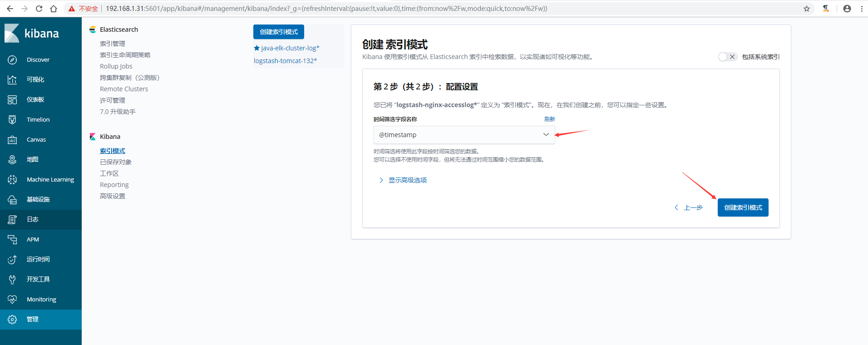Open browser profile avatar
868x345 pixels.
847,9
